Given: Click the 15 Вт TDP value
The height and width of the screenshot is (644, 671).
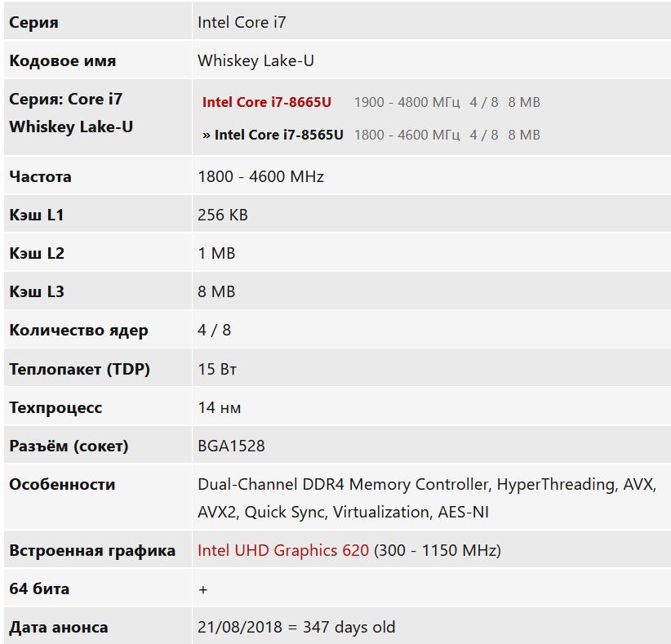Looking at the screenshot, I should tap(217, 369).
